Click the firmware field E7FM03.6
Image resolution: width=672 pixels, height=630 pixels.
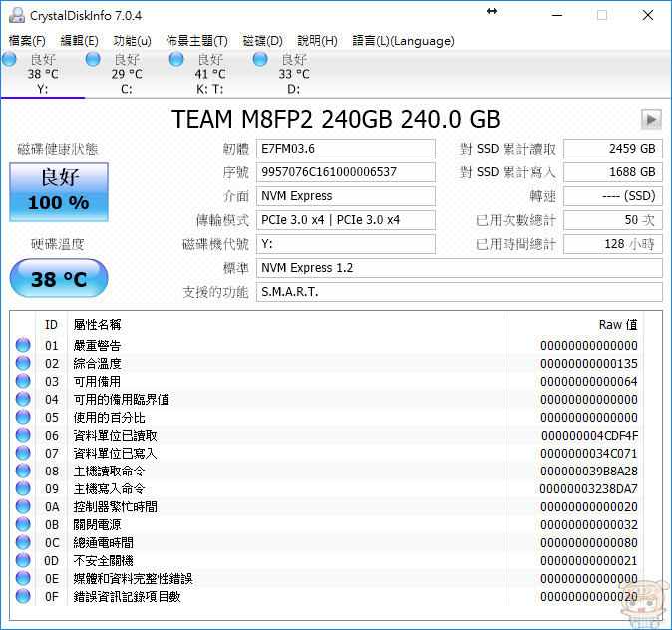(345, 149)
